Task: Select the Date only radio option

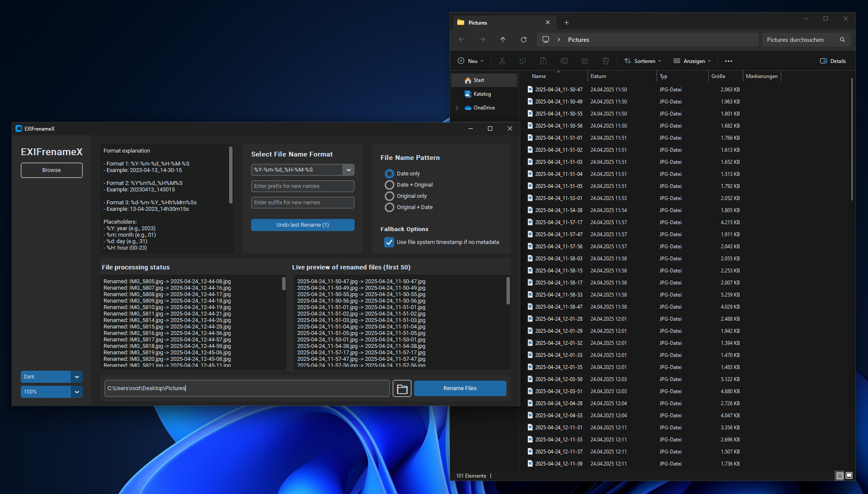Action: pyautogui.click(x=389, y=174)
